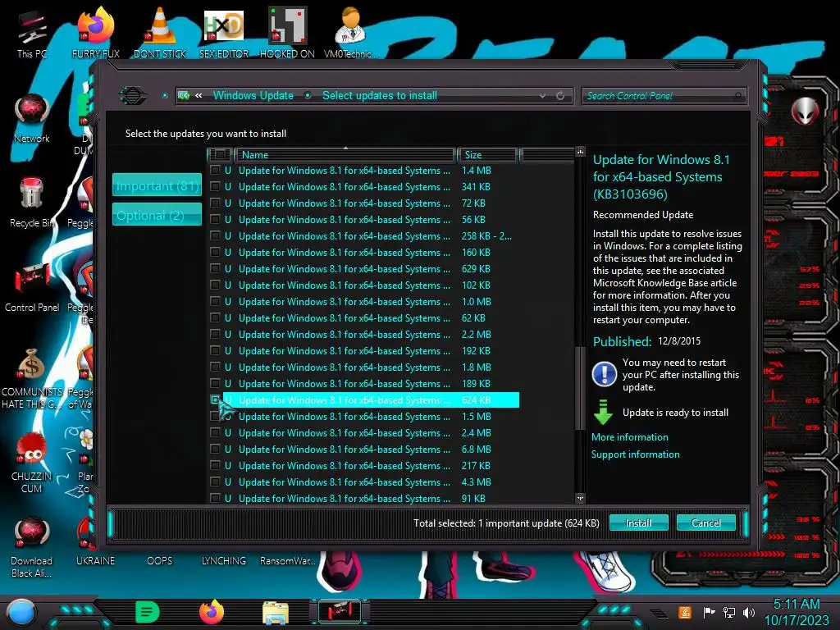Open the green notes app on taskbar
Image resolution: width=840 pixels, height=630 pixels.
(148, 611)
